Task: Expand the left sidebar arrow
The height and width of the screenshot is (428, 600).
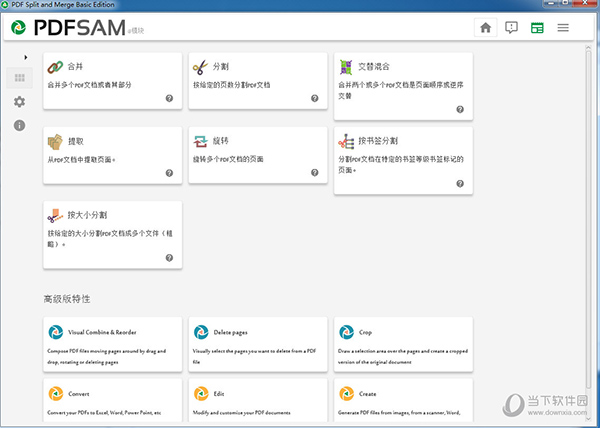Action: point(26,57)
